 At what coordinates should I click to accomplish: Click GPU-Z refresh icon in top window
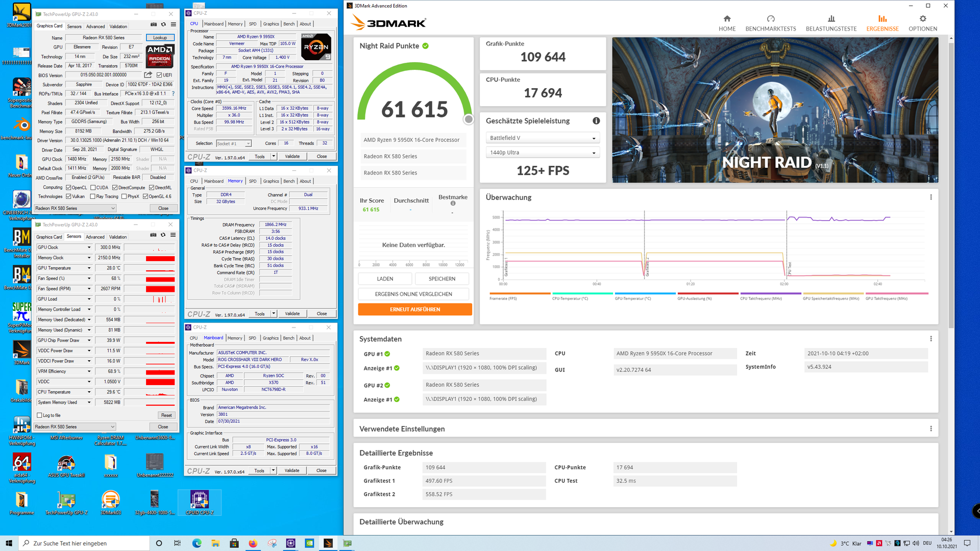163,24
